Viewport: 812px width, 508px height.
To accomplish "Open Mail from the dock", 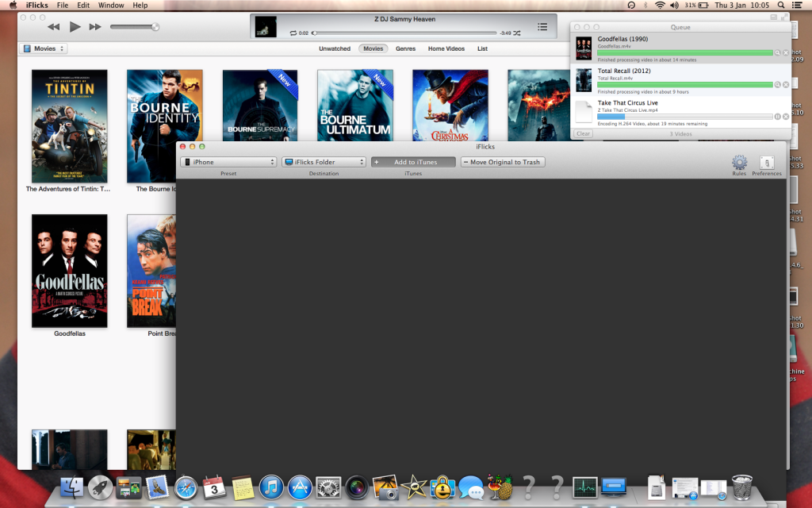I will 157,487.
